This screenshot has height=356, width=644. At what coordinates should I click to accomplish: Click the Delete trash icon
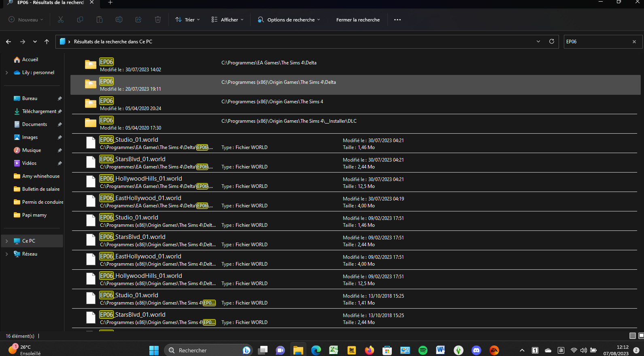coord(158,19)
